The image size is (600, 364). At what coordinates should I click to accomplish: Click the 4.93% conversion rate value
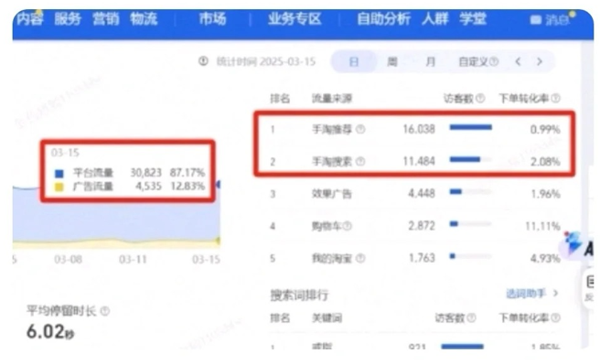pos(545,258)
